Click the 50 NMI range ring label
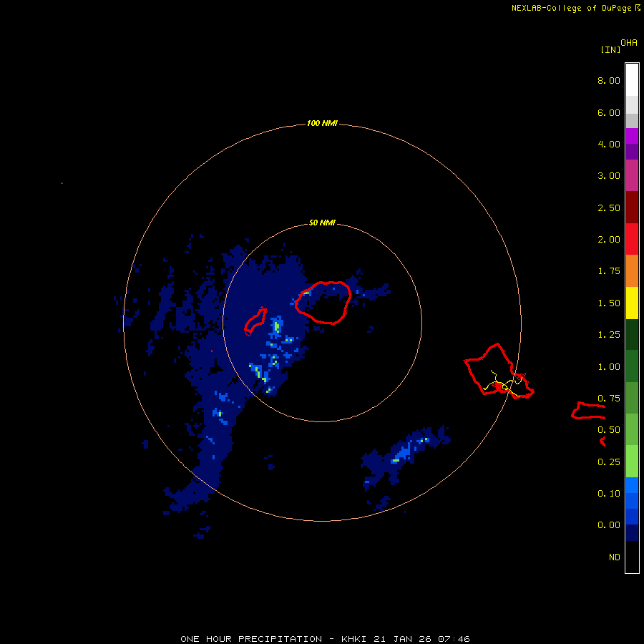 [322, 223]
